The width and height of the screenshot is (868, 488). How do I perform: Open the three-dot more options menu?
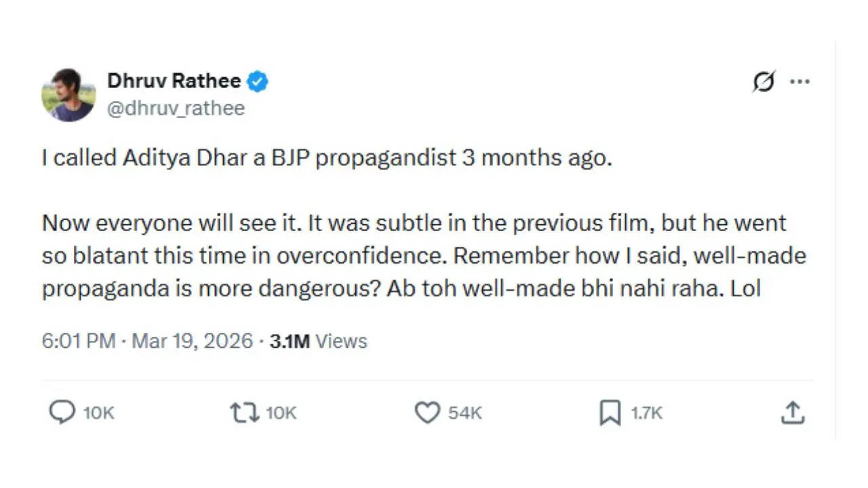(x=800, y=81)
